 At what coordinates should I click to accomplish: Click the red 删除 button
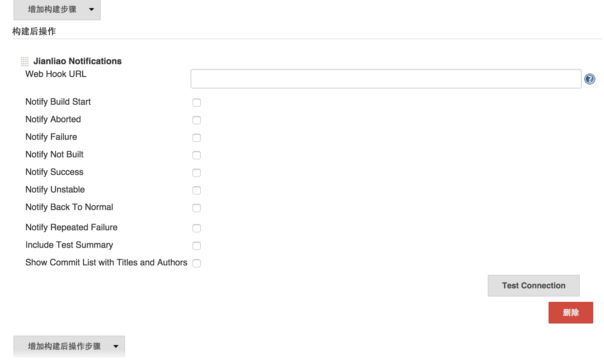pyautogui.click(x=571, y=313)
